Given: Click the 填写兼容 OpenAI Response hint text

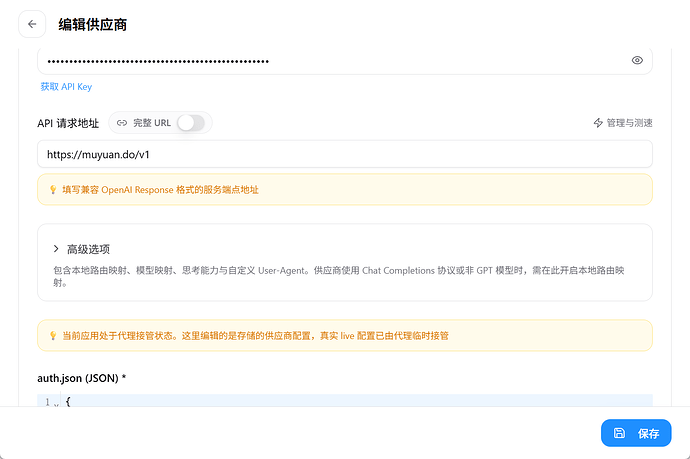Looking at the screenshot, I should (x=160, y=190).
